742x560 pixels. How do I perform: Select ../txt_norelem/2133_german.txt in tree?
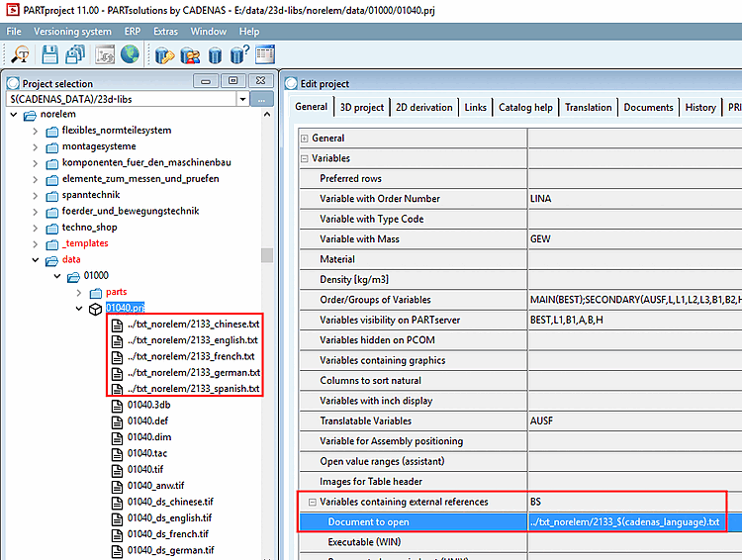tap(194, 373)
